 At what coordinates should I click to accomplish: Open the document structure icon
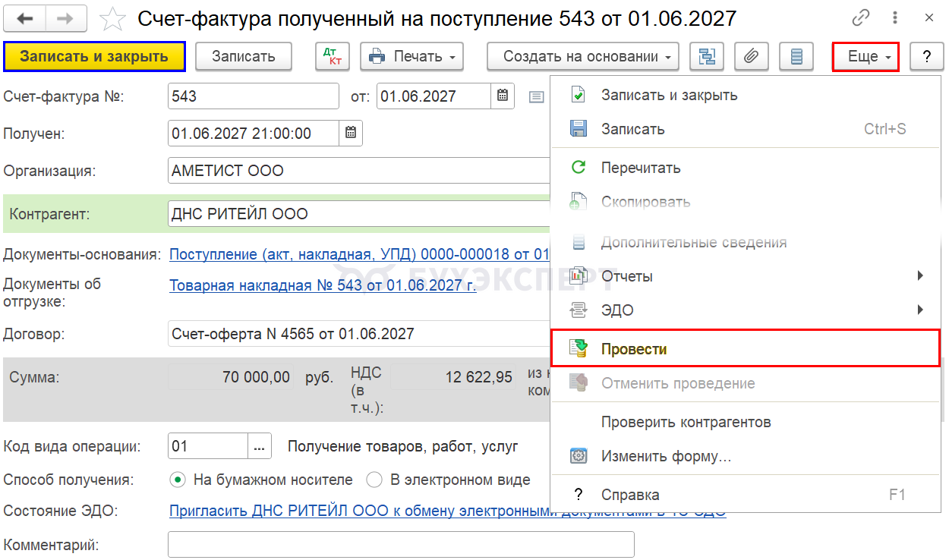pyautogui.click(x=707, y=56)
